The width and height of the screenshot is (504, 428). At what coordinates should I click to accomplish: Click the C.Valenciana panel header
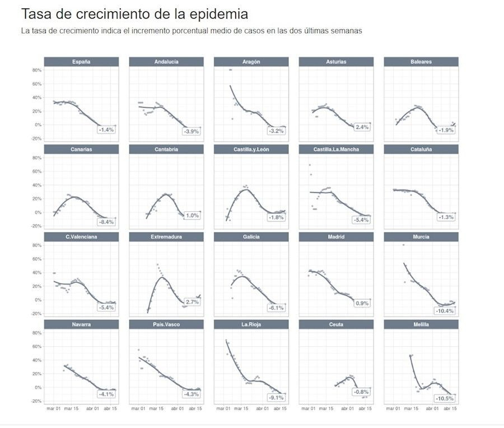[81, 237]
